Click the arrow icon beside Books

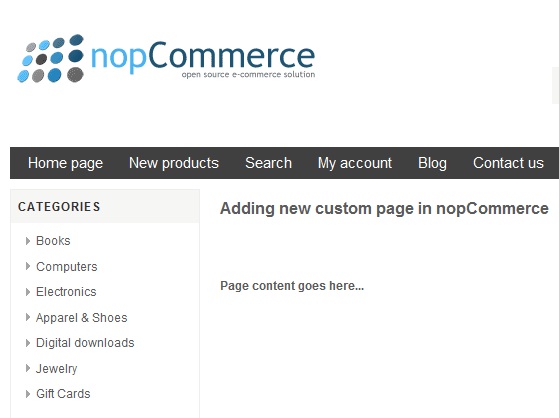[x=28, y=241]
